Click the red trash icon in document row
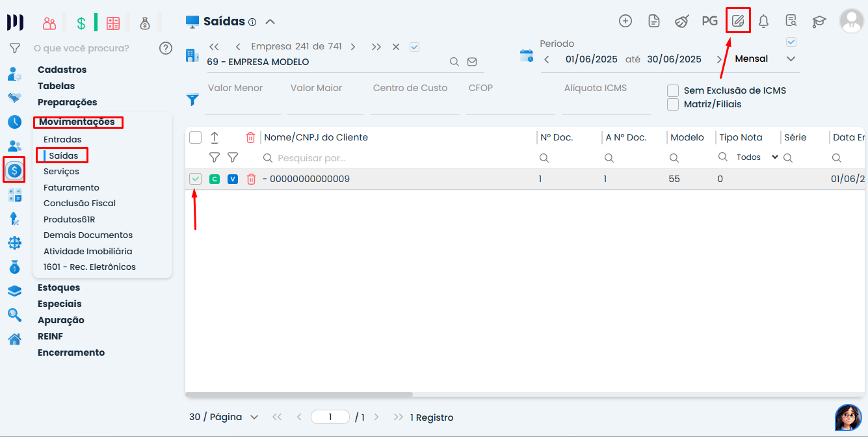 pos(251,179)
